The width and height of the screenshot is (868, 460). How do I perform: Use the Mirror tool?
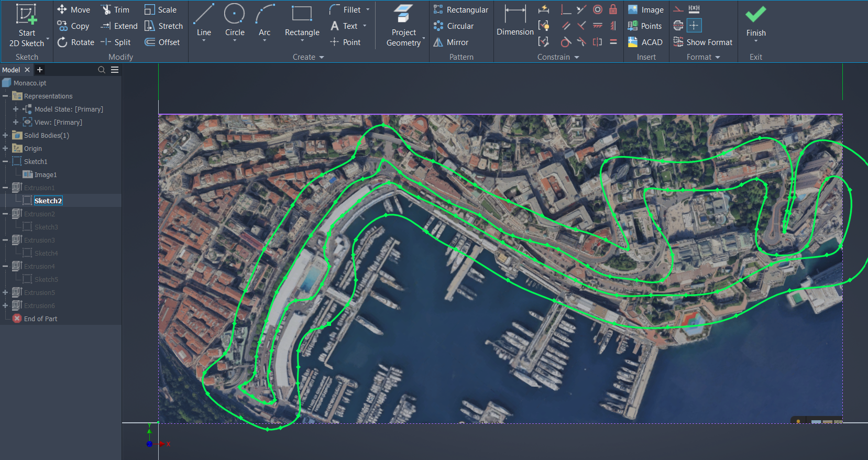[x=451, y=42]
